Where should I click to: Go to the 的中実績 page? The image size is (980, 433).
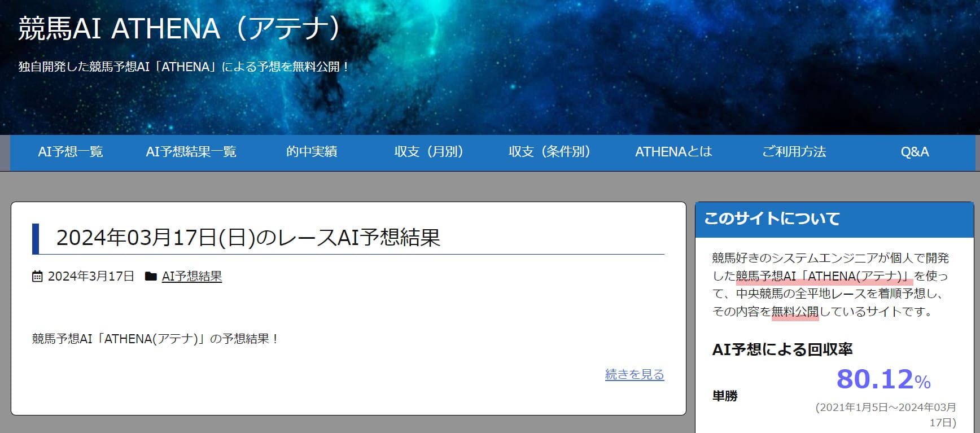312,152
